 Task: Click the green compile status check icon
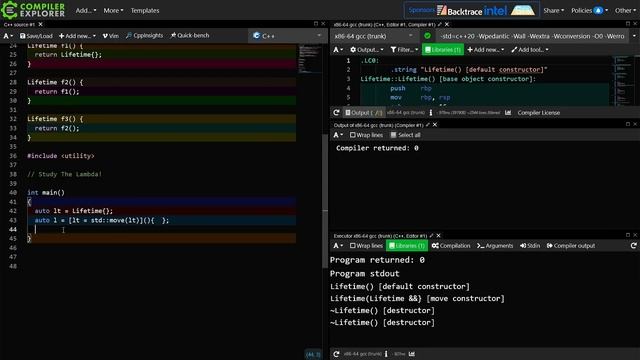427,36
